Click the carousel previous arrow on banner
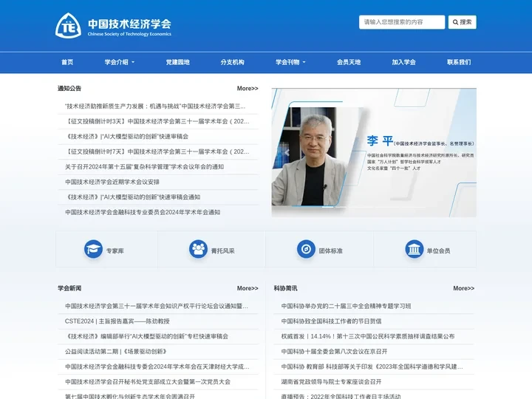Image resolution: width=532 pixels, height=399 pixels. (x=287, y=153)
